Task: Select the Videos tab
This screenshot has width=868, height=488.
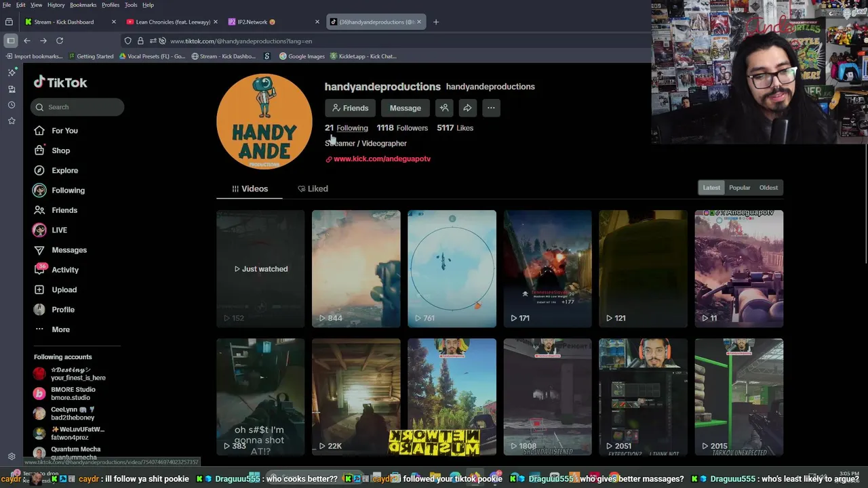Action: coord(250,189)
